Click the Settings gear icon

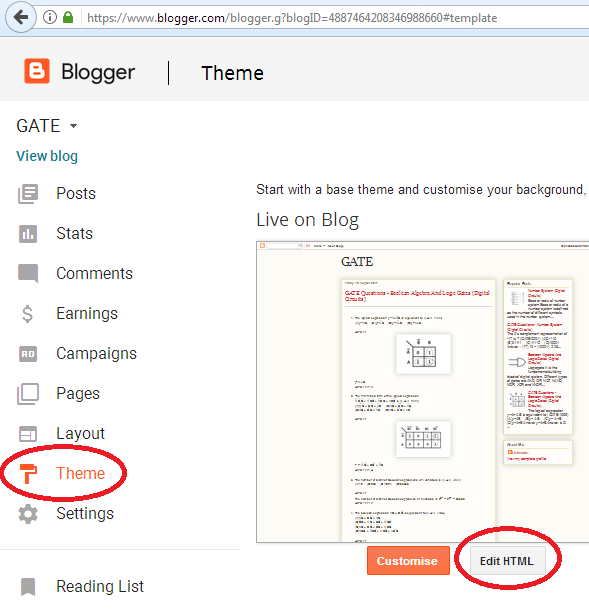[x=28, y=514]
